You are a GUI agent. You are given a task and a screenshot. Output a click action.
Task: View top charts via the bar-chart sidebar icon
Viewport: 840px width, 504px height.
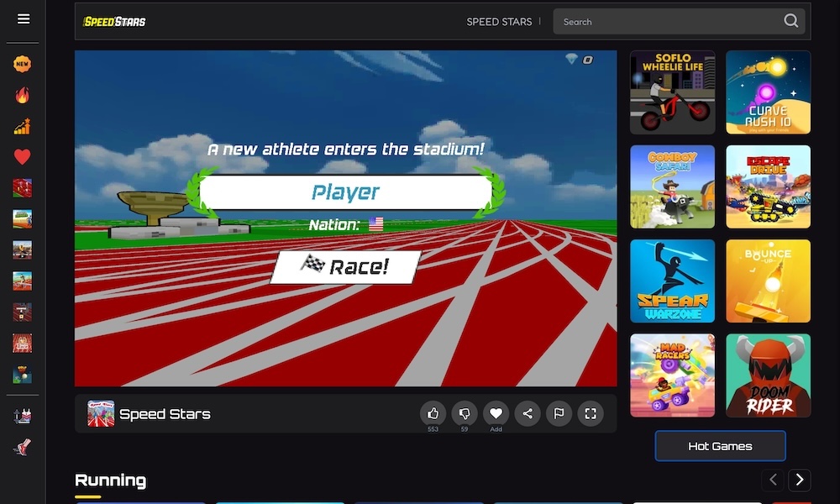point(22,125)
